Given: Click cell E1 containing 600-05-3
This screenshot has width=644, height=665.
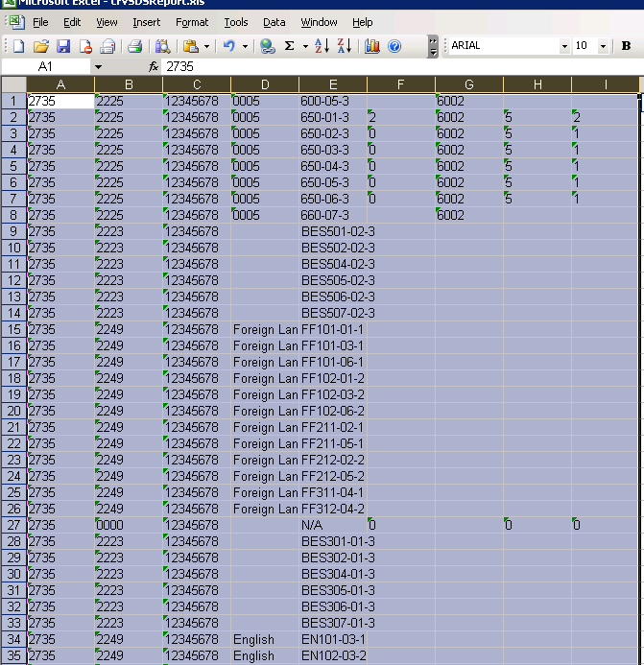Looking at the screenshot, I should tap(333, 101).
